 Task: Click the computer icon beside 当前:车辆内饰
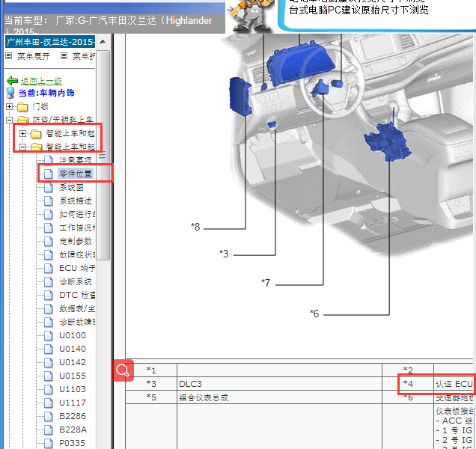[10, 93]
